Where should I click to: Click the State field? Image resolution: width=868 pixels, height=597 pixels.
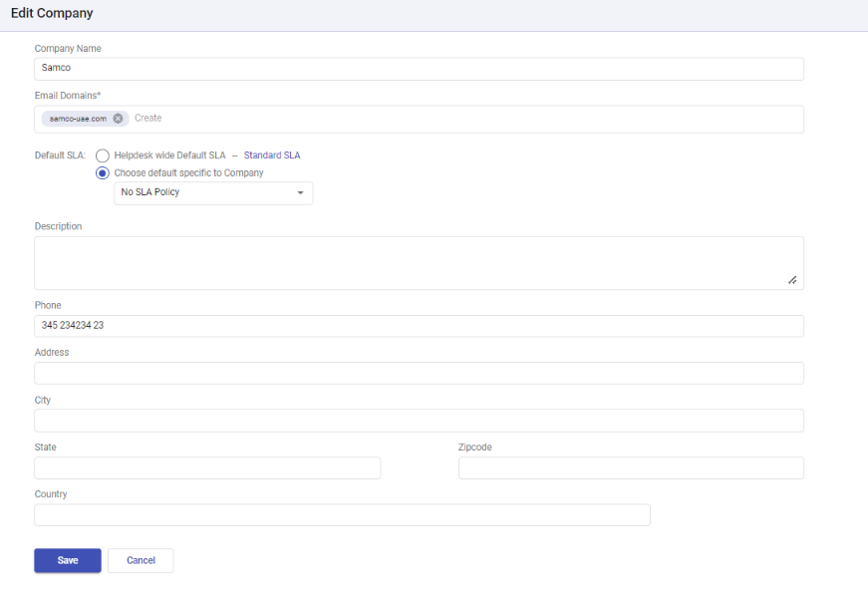(207, 468)
